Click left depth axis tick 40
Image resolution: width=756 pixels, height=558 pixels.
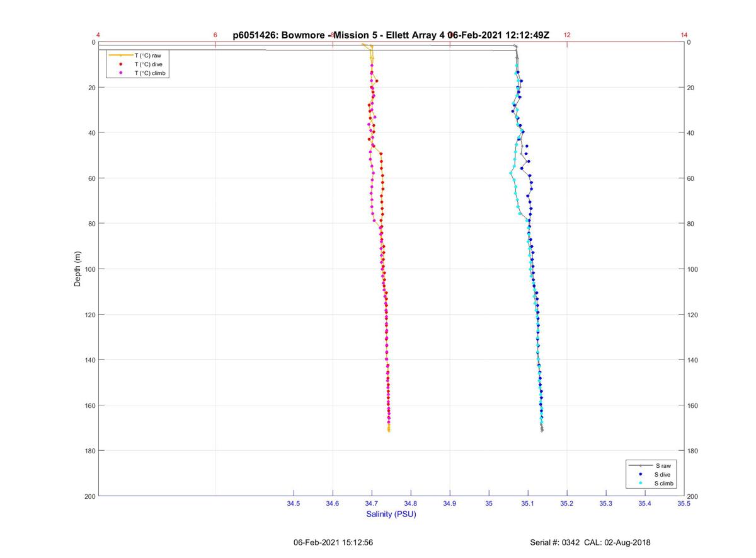point(91,133)
